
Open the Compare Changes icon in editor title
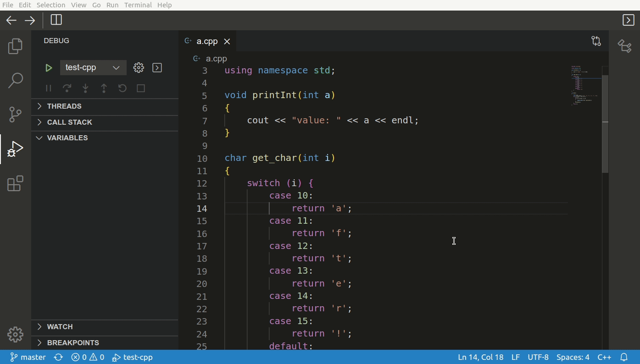click(596, 41)
